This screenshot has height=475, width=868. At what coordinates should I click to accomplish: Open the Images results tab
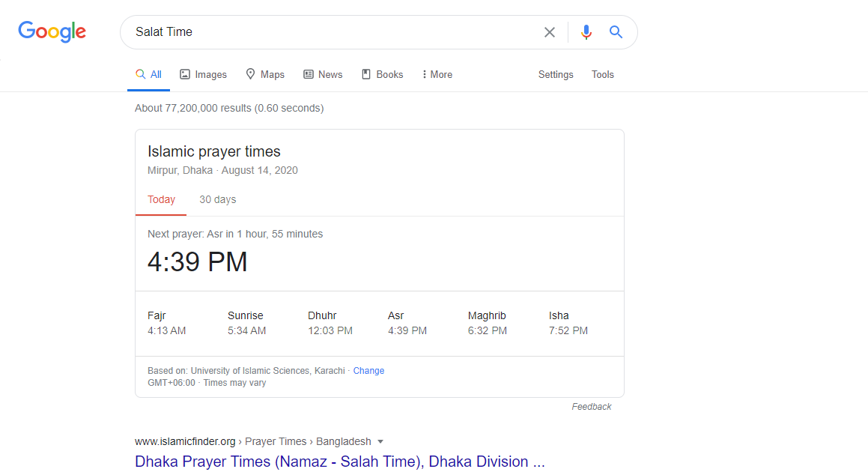point(203,75)
